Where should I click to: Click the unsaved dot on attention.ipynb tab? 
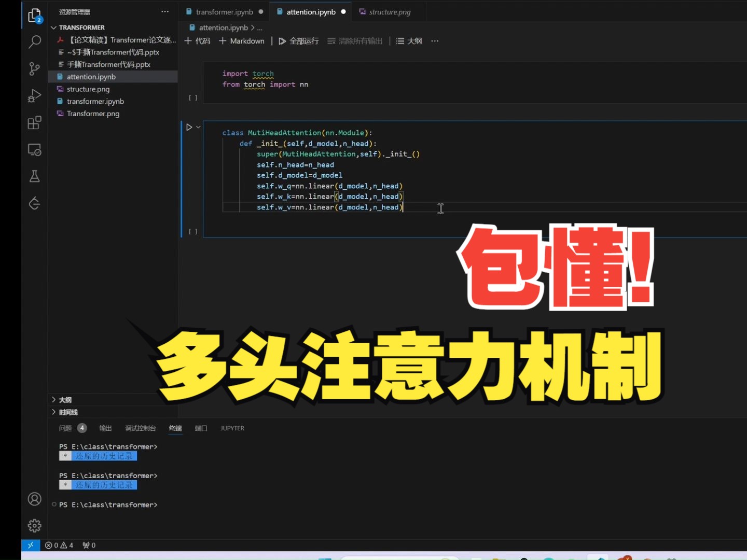pos(343,11)
